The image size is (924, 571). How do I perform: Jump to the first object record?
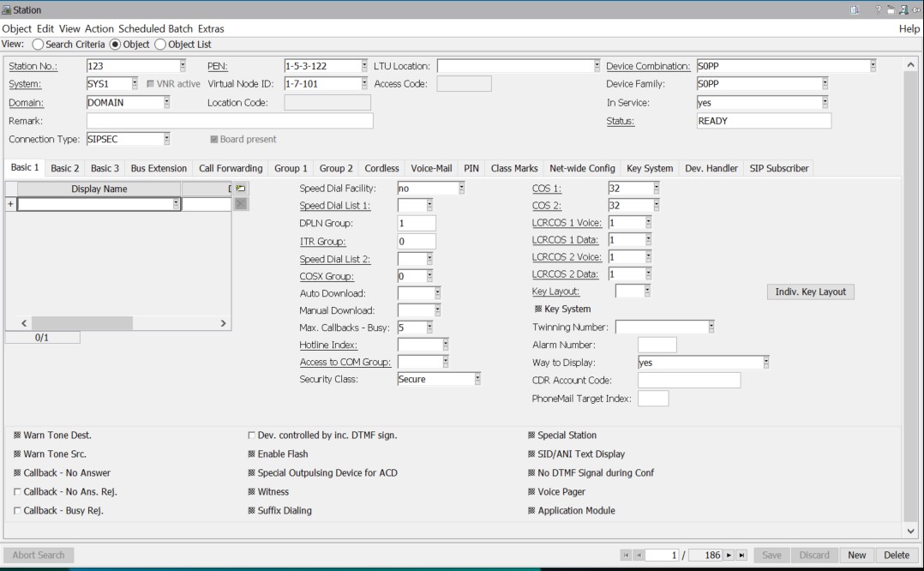click(626, 555)
